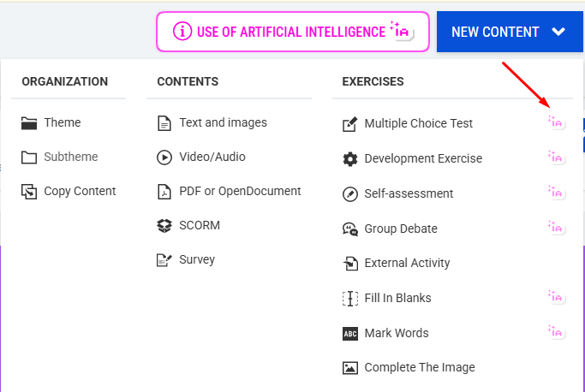This screenshot has width=585, height=392.
Task: Expand the New Content dropdown chevron
Action: [x=559, y=33]
